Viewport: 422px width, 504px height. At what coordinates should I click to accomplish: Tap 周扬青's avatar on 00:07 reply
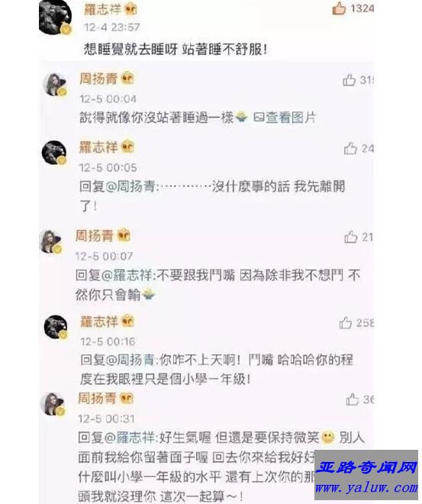click(50, 242)
